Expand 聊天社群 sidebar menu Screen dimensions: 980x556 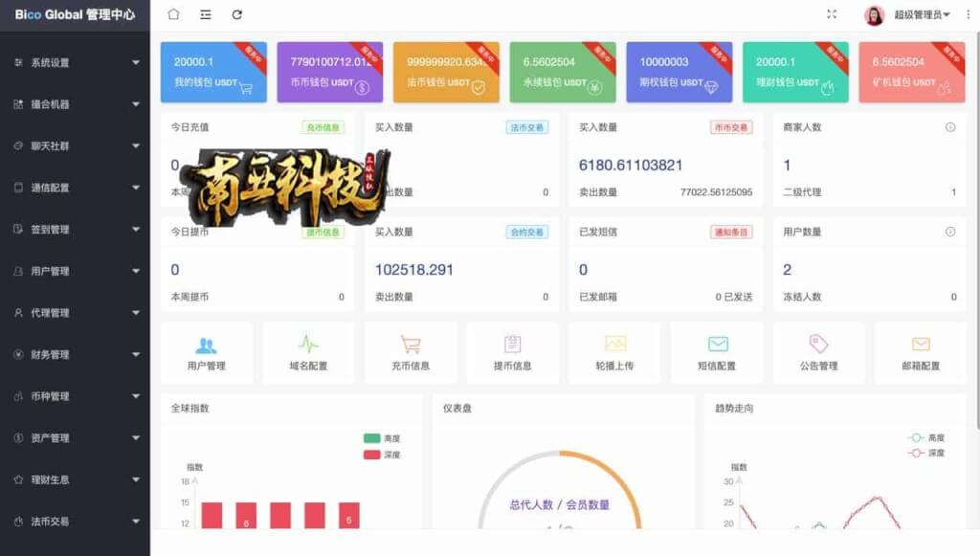pyautogui.click(x=75, y=146)
